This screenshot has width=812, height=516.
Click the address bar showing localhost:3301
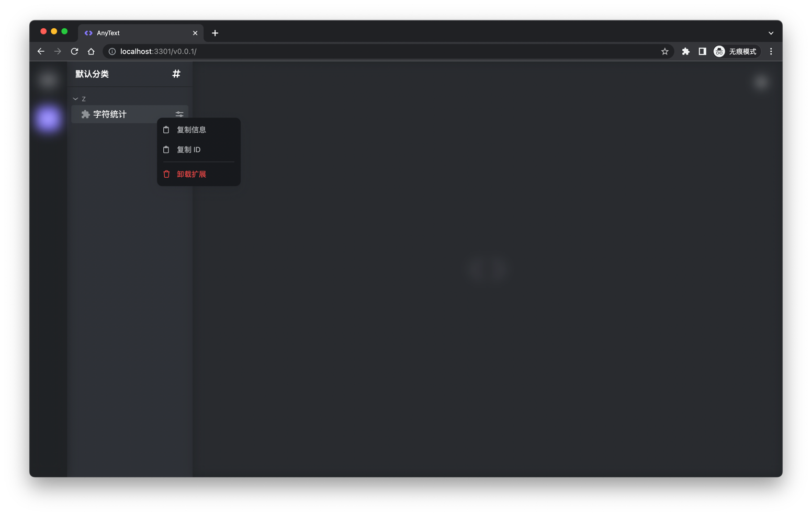coord(388,51)
